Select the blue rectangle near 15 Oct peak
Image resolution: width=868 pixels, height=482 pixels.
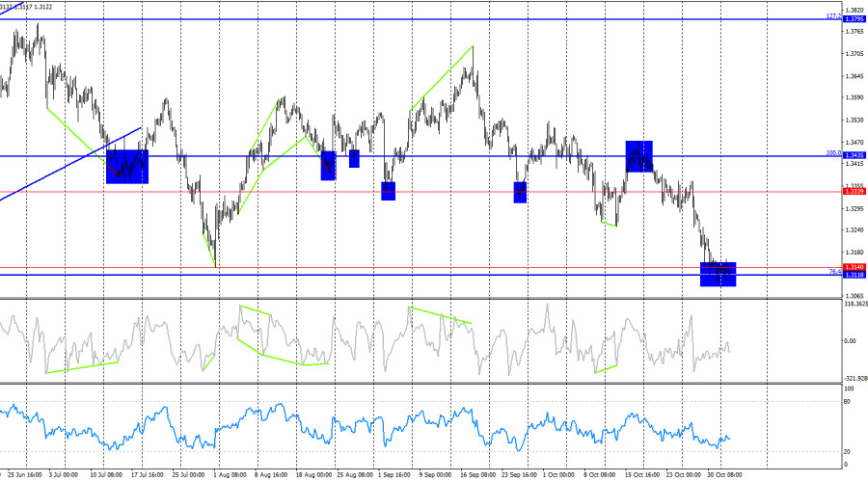638,156
